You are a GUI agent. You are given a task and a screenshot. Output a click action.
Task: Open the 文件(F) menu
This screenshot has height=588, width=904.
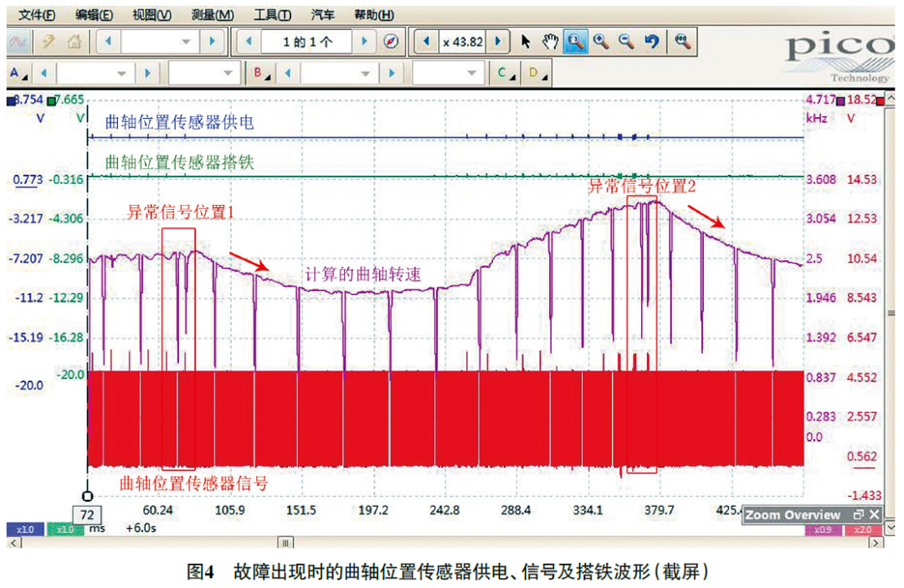pos(36,15)
